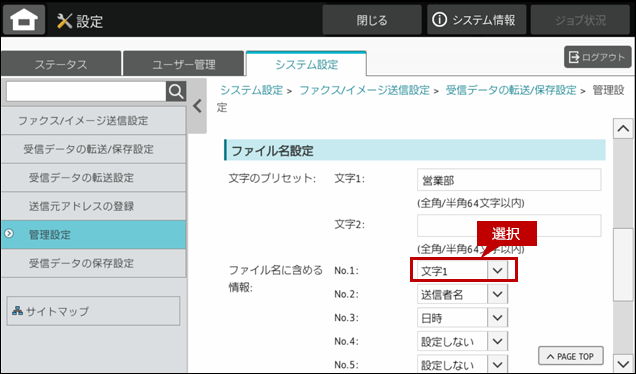Image resolution: width=636 pixels, height=374 pixels.
Task: Switch to the ユーザー管理 tab
Action: coord(184,64)
